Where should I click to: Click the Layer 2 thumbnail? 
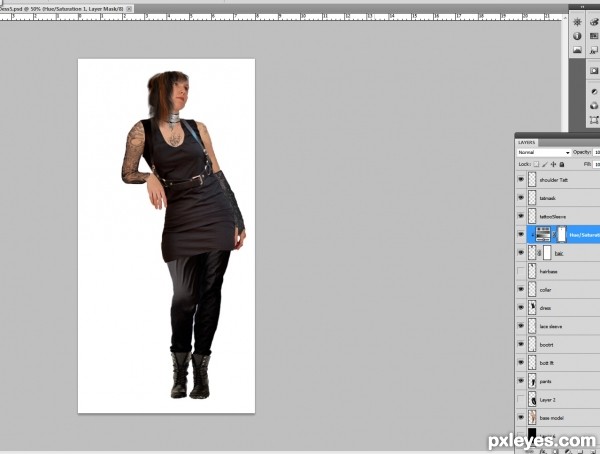coord(532,399)
